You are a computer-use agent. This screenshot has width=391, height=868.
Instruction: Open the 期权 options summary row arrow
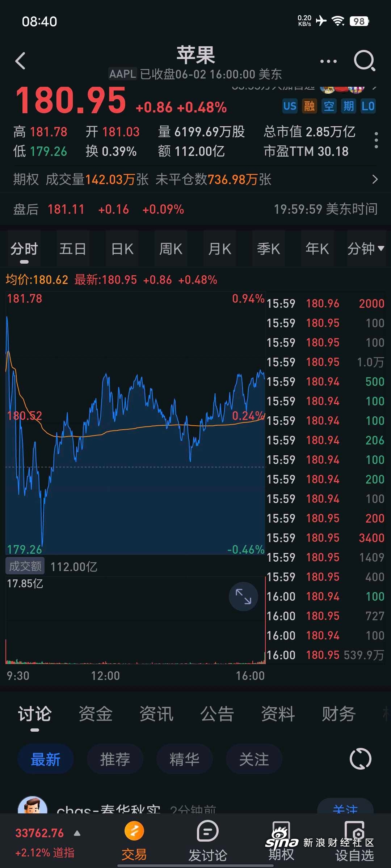click(x=375, y=179)
